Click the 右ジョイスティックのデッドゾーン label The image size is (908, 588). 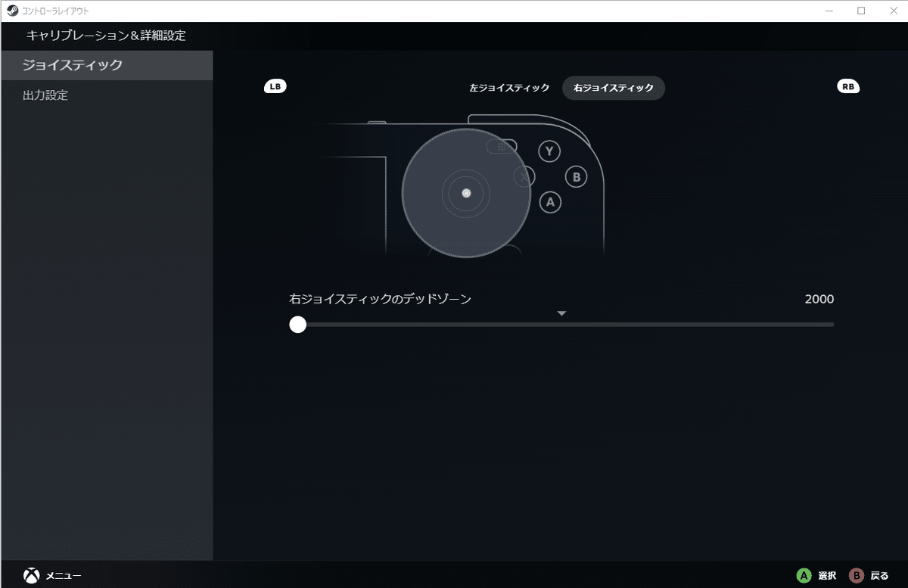pos(381,299)
